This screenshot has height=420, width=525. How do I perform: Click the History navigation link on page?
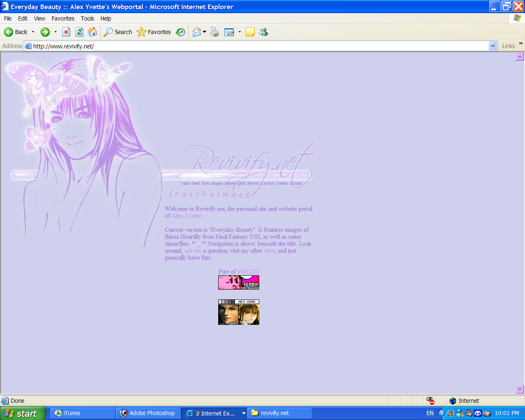tap(253, 183)
